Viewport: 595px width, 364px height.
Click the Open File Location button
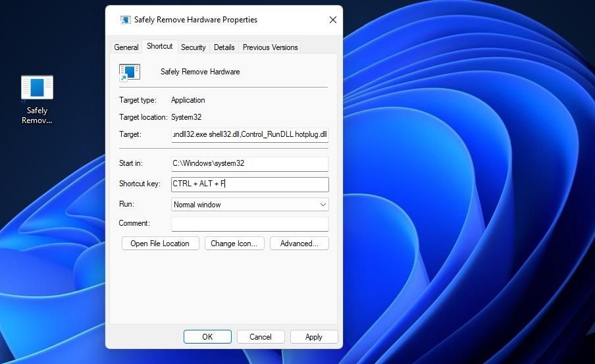pos(160,244)
